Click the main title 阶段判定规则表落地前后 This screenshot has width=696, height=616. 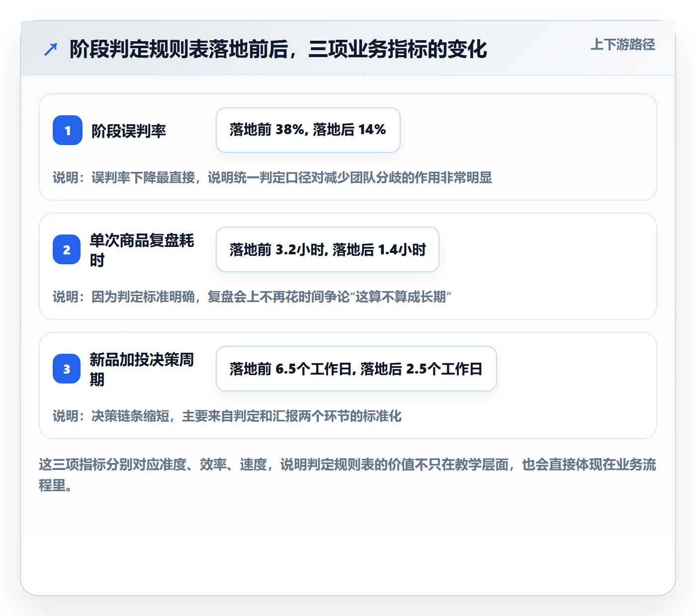pyautogui.click(x=278, y=49)
